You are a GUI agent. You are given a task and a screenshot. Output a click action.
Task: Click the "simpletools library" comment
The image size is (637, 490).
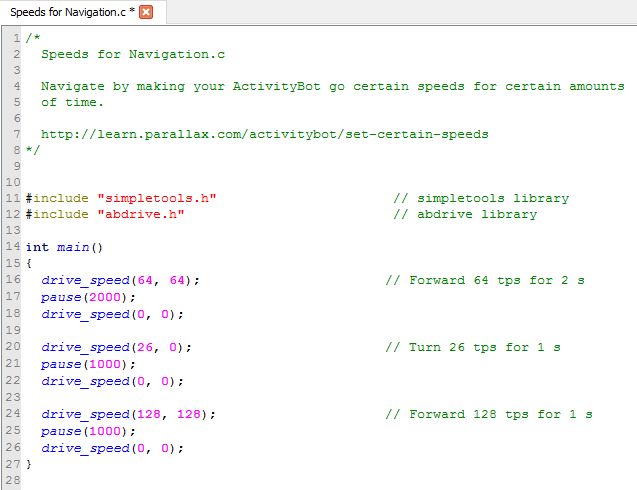tap(480, 198)
